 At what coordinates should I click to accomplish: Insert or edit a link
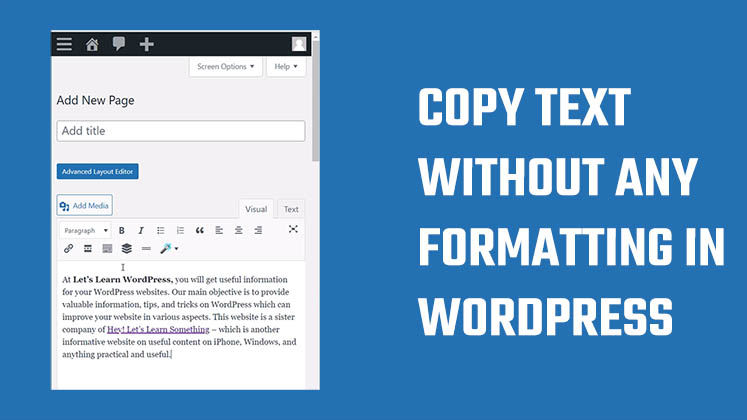pyautogui.click(x=69, y=249)
